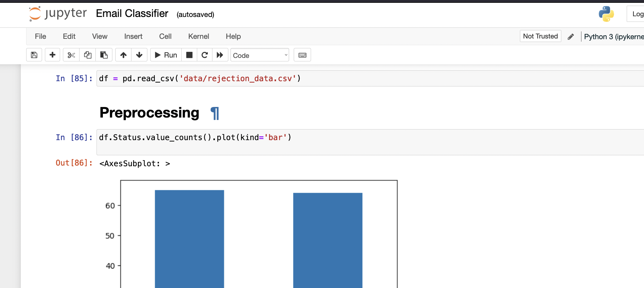This screenshot has width=644, height=288.
Task: Insert a new cell below with plus icon
Action: (52, 55)
